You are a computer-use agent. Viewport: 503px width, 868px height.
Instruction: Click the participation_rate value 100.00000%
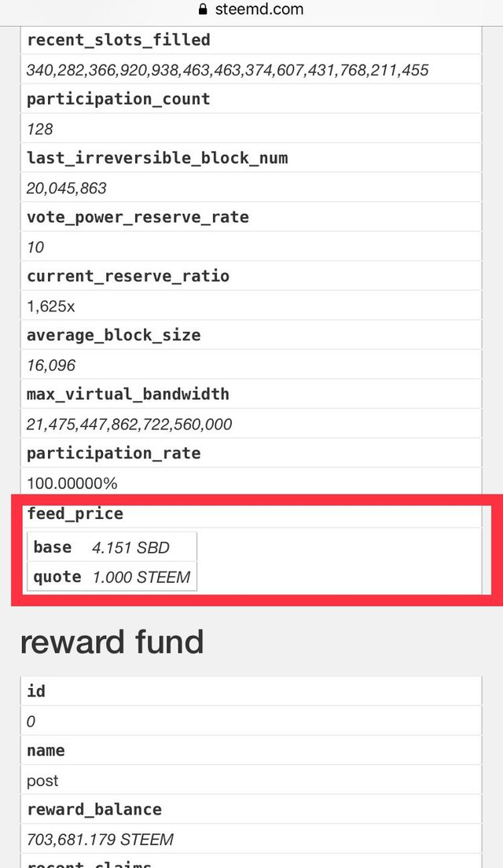[72, 484]
